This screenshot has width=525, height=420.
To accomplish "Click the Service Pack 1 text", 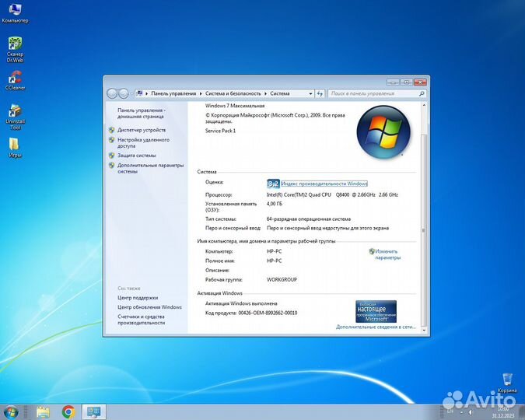I will (220, 131).
